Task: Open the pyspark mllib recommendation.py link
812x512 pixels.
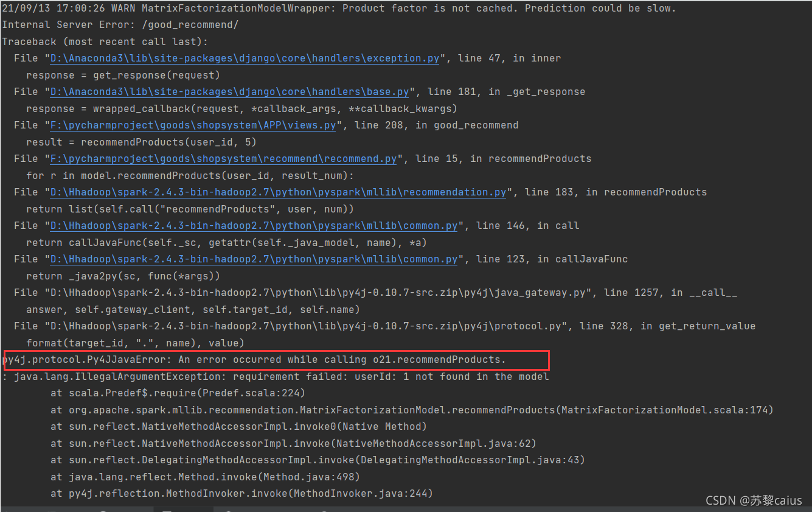Action: 278,192
